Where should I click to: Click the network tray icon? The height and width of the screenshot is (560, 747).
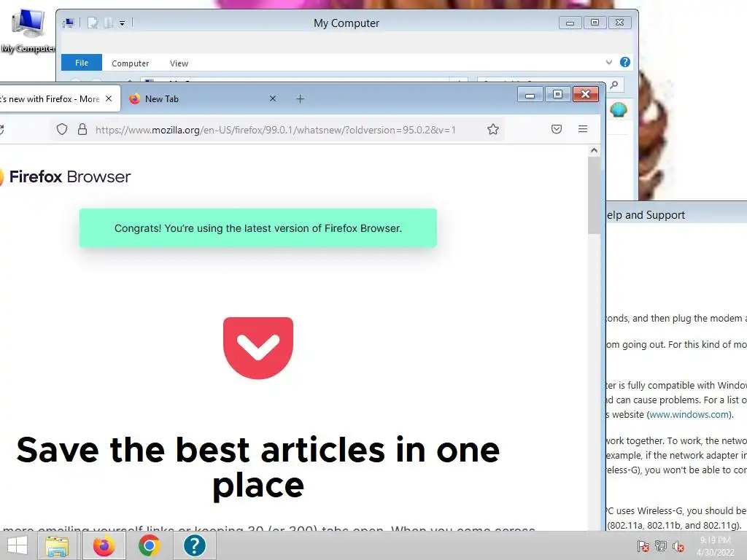pos(661,546)
